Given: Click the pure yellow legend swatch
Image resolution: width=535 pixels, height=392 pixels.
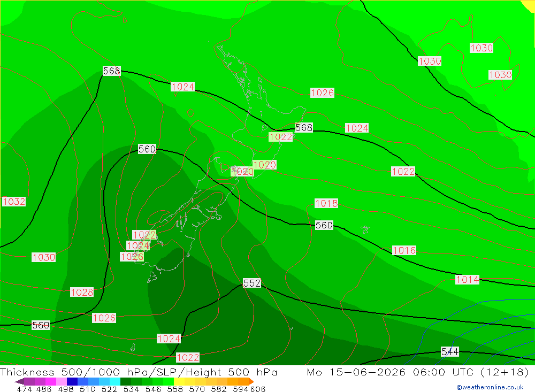Looking at the screenshot, I should coord(179,381).
